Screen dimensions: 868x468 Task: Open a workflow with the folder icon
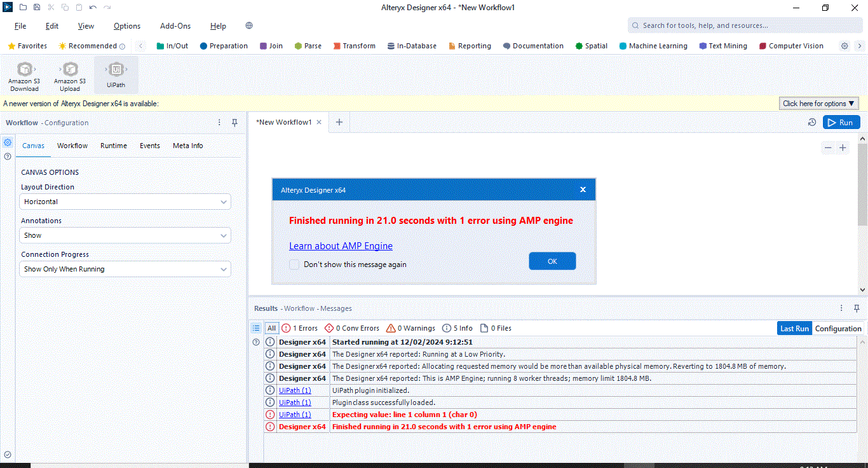click(x=22, y=6)
